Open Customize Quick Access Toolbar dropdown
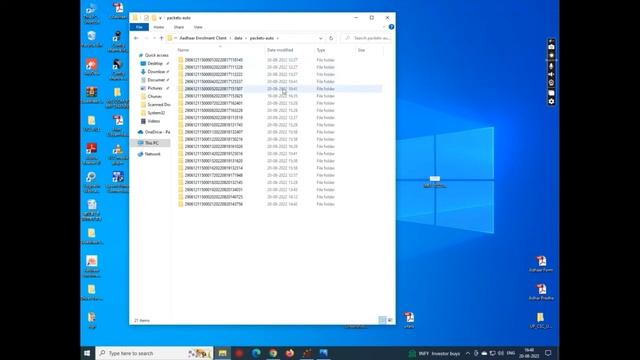Viewport: 640px width, 360px height. pyautogui.click(x=160, y=18)
